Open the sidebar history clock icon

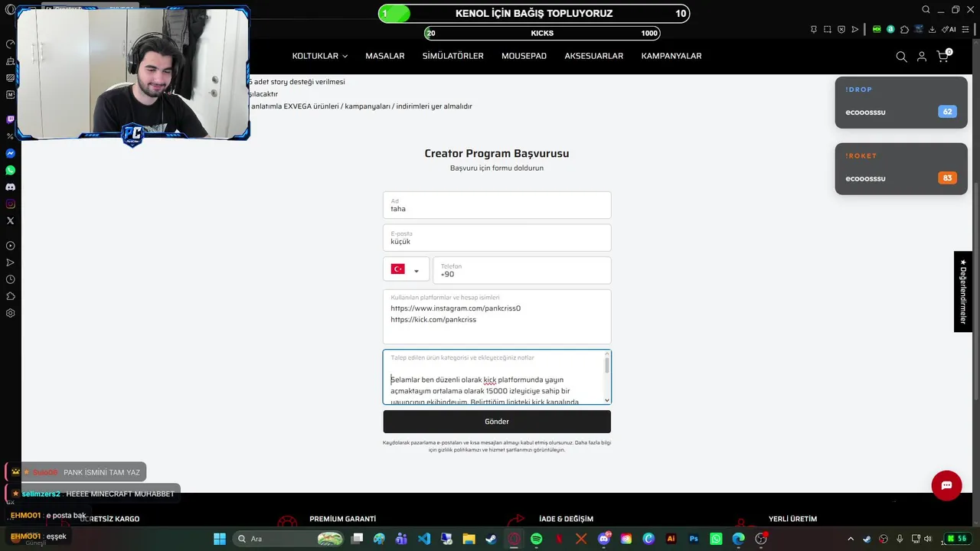(x=11, y=279)
